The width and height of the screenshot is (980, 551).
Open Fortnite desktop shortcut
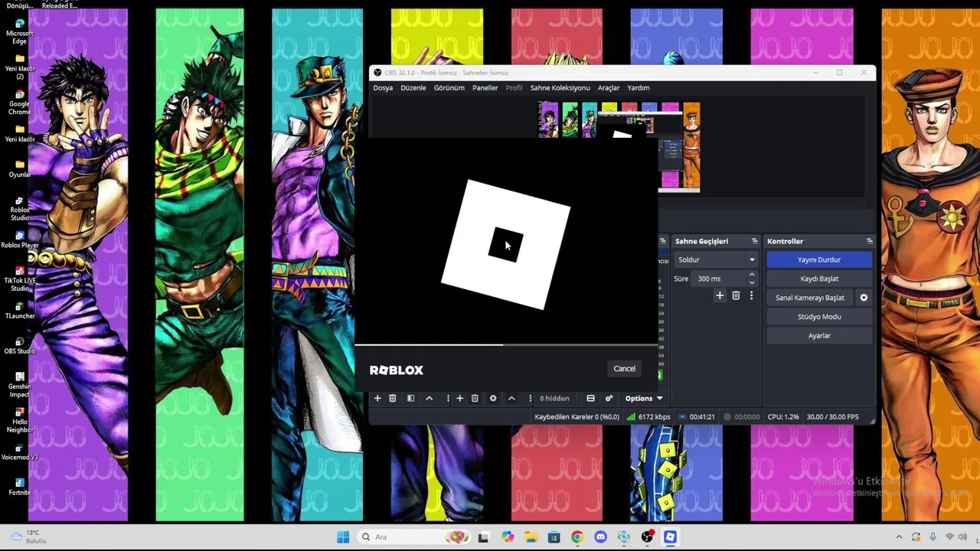click(19, 487)
